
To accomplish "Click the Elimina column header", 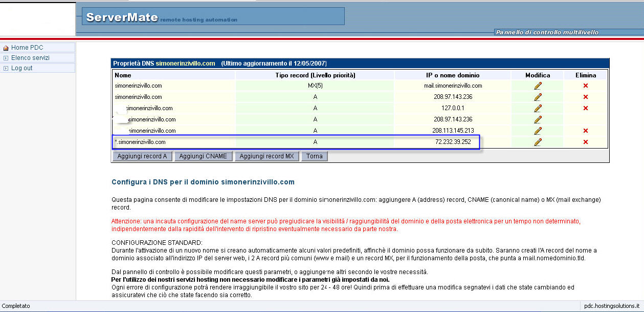I will tap(586, 75).
